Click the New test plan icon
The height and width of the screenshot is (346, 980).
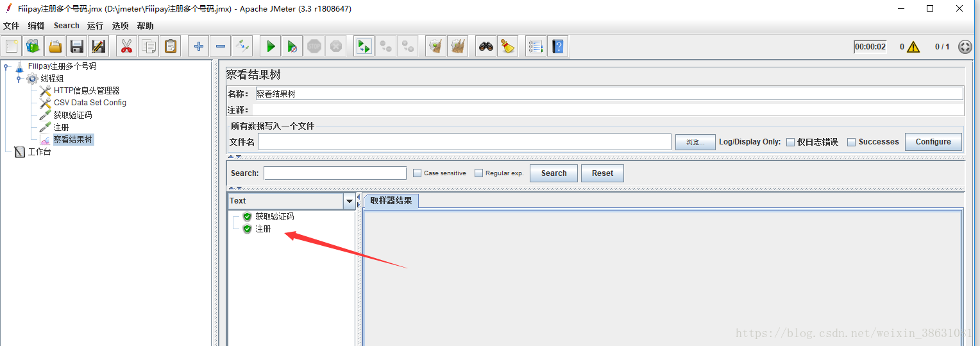point(12,46)
